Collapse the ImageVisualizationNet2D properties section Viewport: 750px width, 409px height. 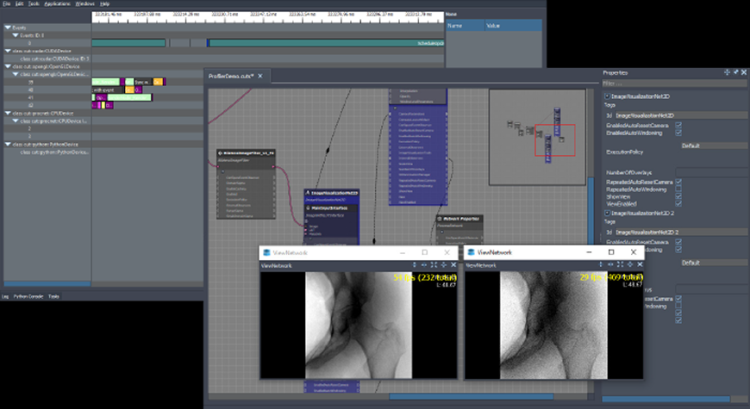click(x=607, y=96)
